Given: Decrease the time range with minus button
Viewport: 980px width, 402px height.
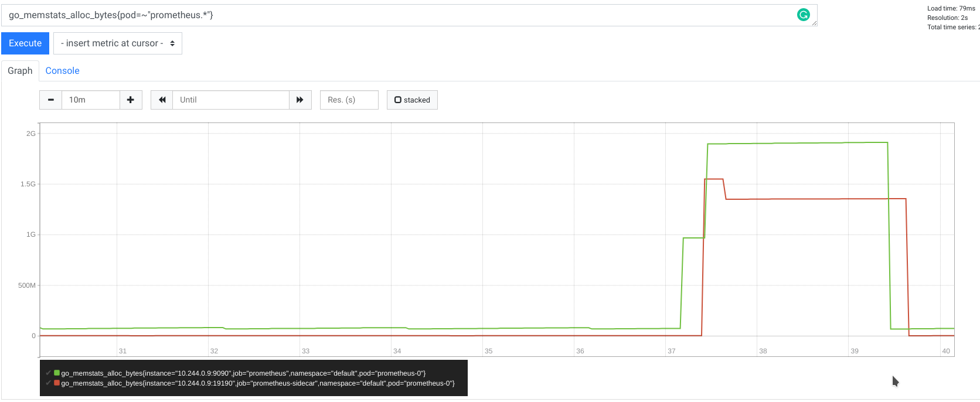Looking at the screenshot, I should tap(51, 100).
